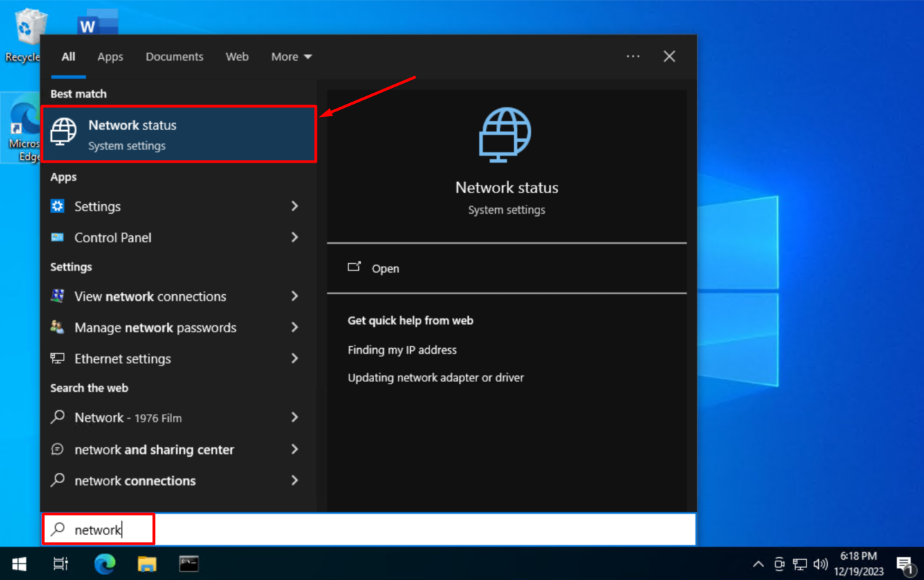Click the Control Panel app icon

(x=57, y=237)
